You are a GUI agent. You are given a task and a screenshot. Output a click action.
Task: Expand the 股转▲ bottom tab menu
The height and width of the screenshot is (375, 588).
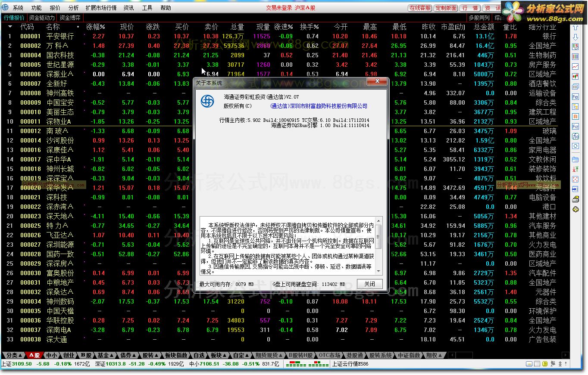151,355
